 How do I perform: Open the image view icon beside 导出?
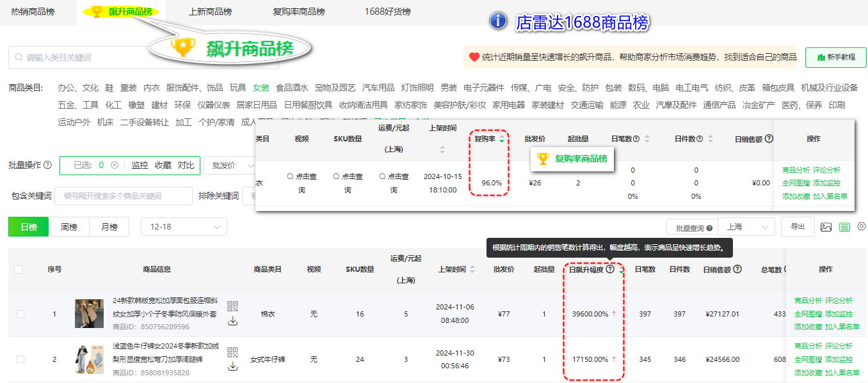click(826, 227)
